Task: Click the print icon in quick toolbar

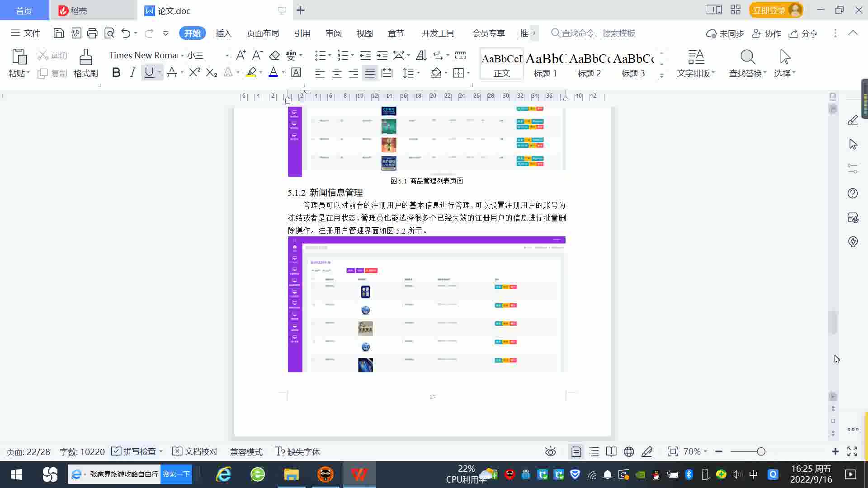Action: click(92, 33)
